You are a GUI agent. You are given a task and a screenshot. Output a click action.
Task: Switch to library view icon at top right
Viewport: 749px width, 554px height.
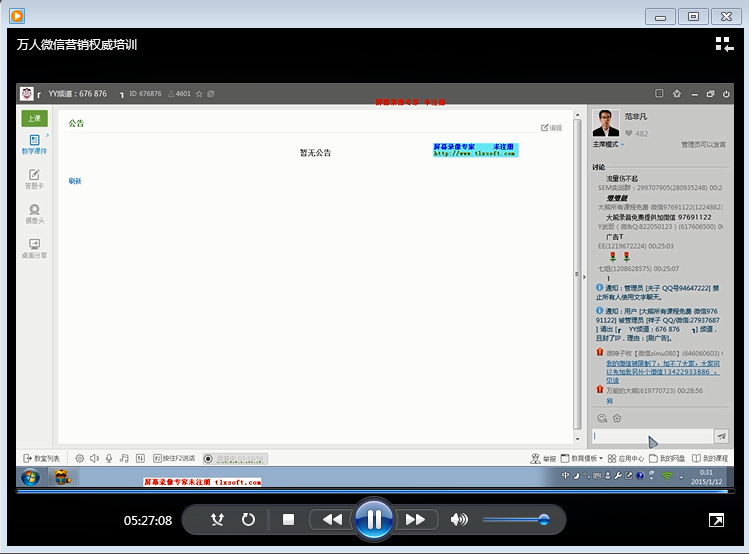(724, 44)
